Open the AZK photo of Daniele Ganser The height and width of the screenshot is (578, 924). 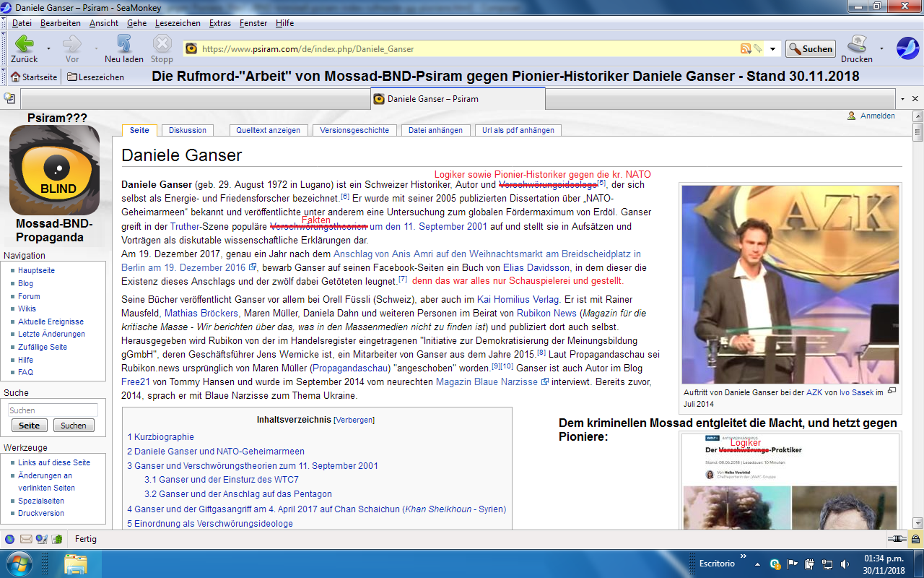coord(790,285)
